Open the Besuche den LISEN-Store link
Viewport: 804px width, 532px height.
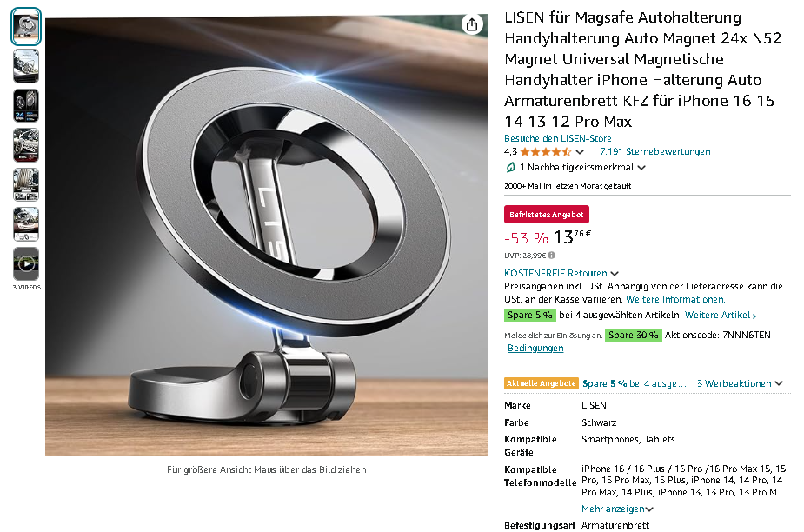(x=557, y=138)
